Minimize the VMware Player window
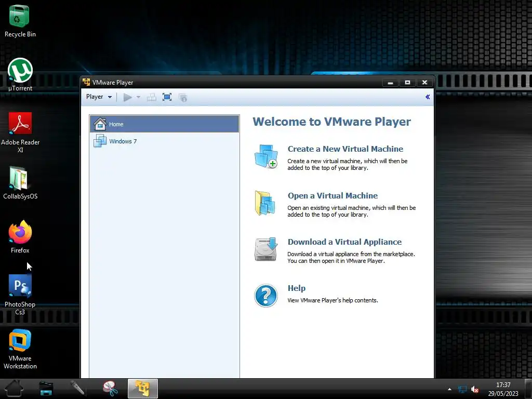Screen dimensions: 532x399 pos(390,83)
